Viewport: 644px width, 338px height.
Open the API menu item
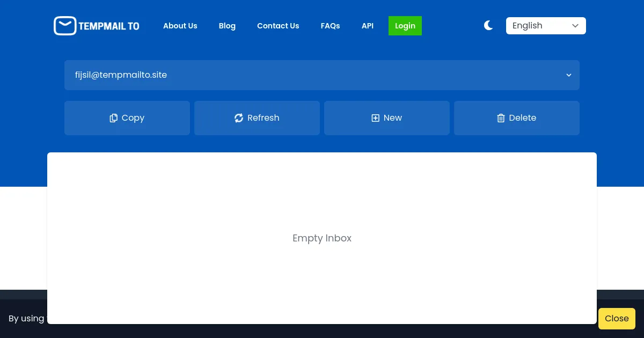(368, 25)
